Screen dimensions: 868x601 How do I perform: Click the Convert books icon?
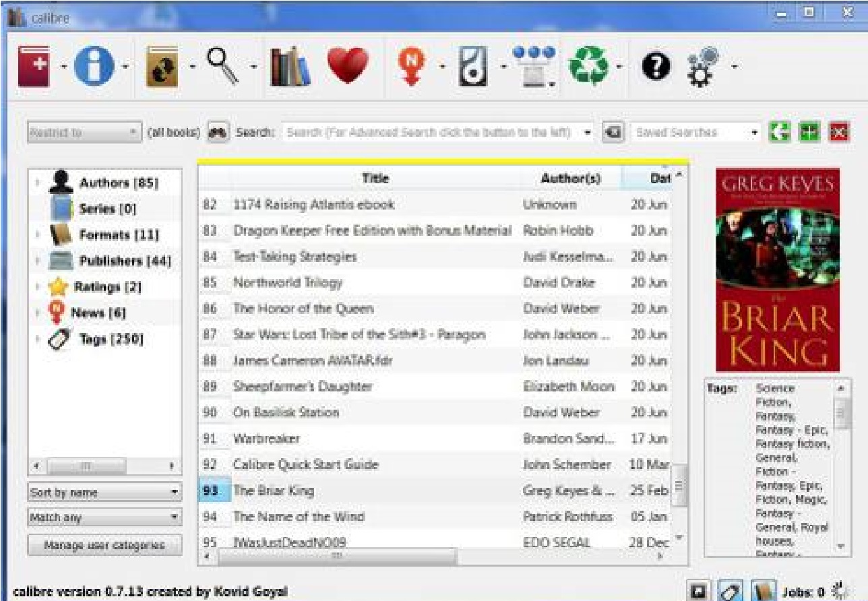[164, 65]
